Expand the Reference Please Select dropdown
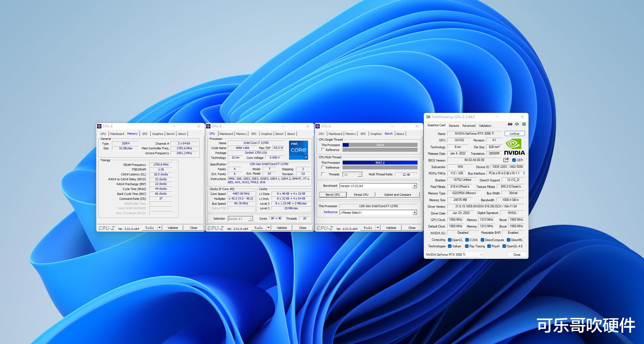This screenshot has width=644, height=344. tap(414, 213)
